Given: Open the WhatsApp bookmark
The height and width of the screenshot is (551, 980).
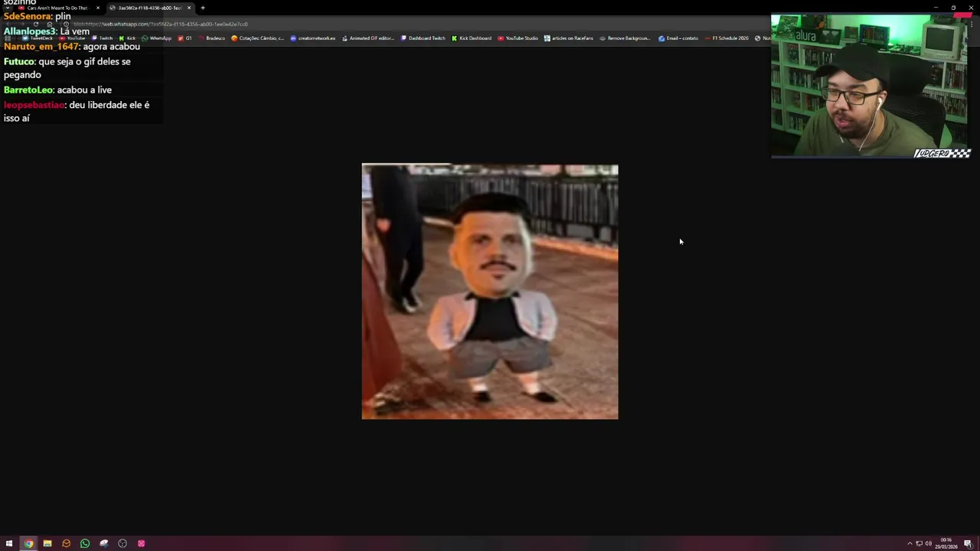Looking at the screenshot, I should click(156, 38).
